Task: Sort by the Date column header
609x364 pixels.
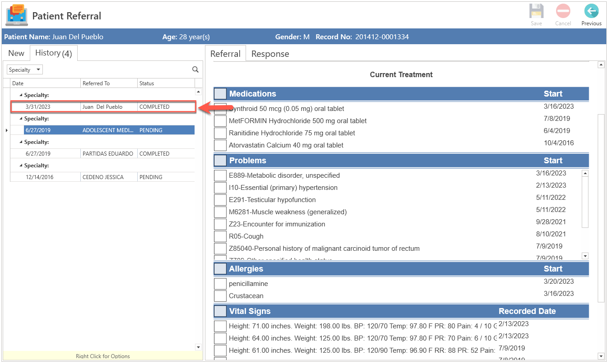Action: pos(45,83)
